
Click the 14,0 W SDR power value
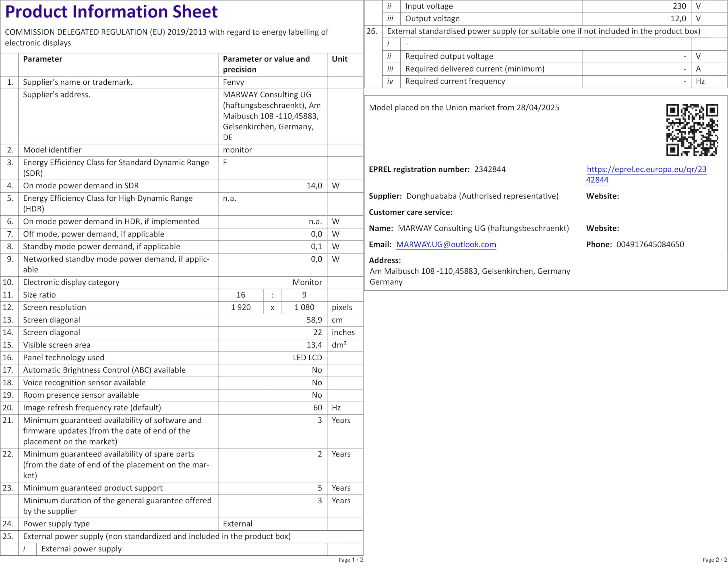[314, 186]
